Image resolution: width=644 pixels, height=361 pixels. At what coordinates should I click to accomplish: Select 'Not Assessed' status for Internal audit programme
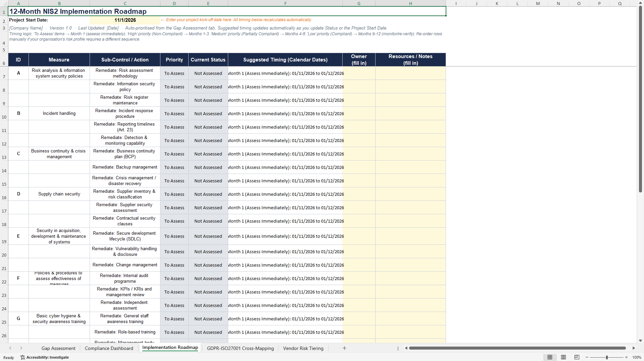click(x=208, y=278)
